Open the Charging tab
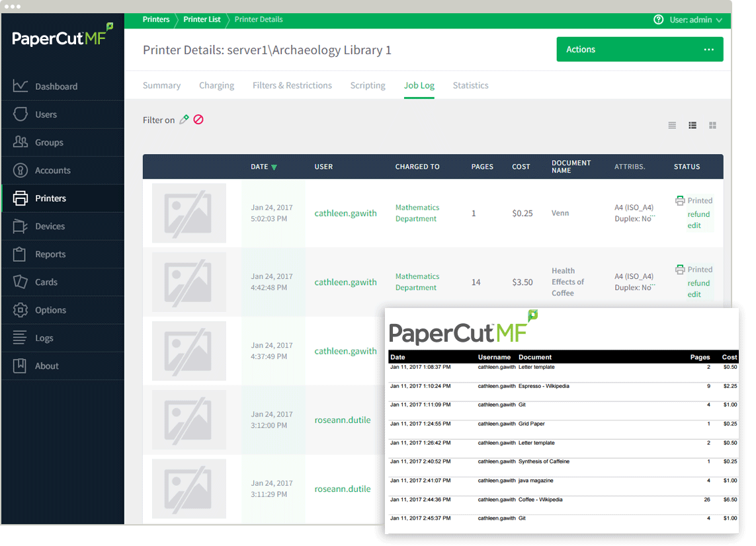 click(x=216, y=85)
